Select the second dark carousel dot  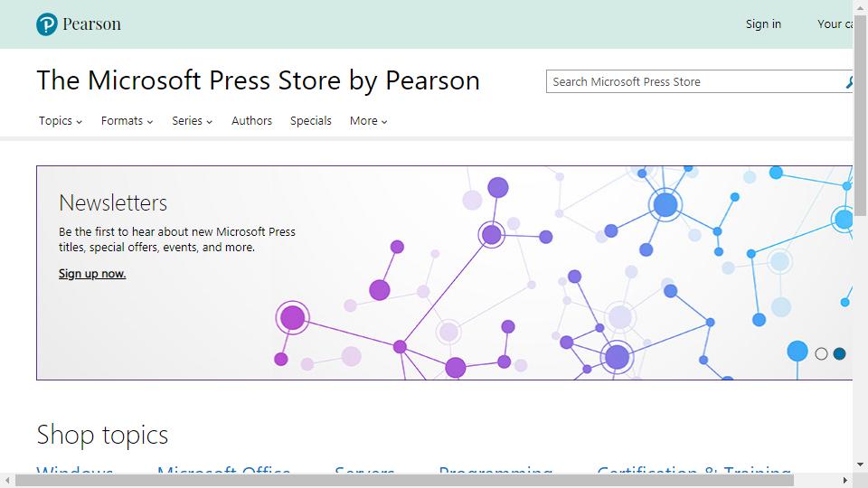tap(839, 353)
